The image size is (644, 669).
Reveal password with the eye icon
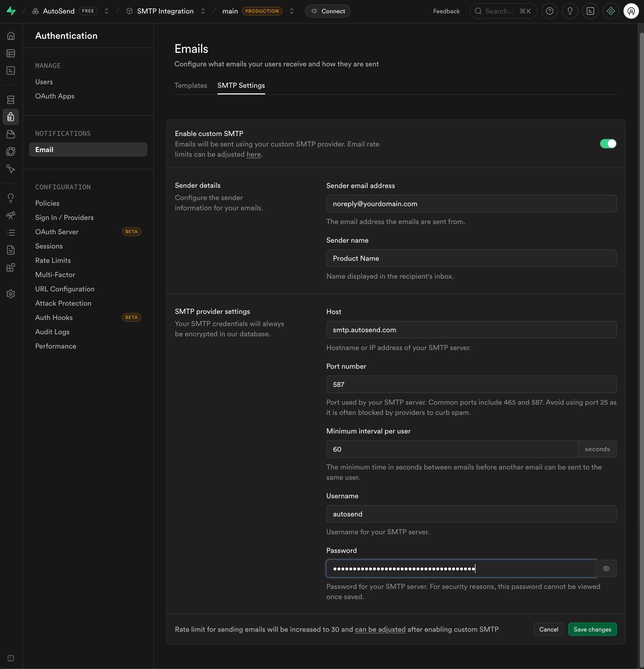(606, 568)
